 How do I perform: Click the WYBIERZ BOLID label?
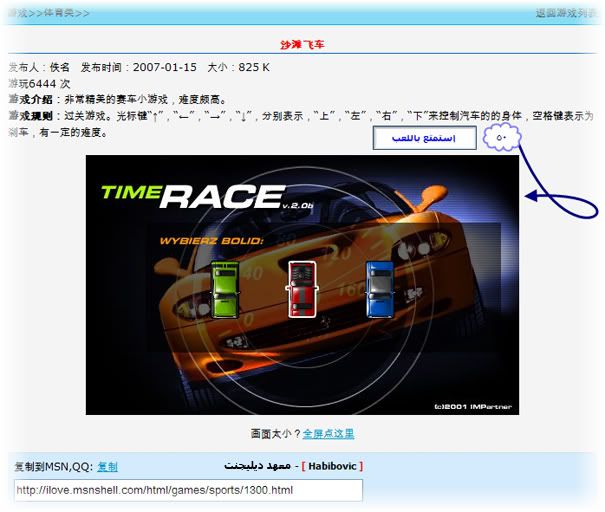tap(211, 241)
